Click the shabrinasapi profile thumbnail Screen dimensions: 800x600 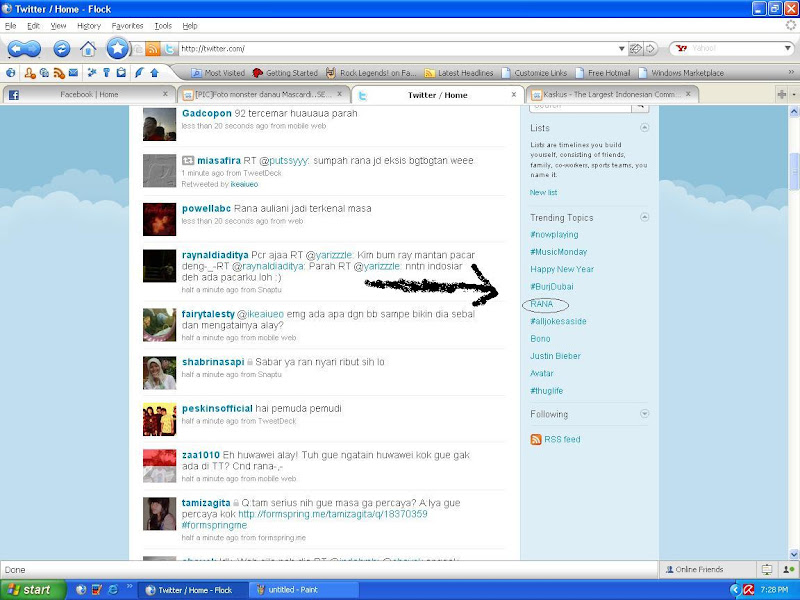(x=159, y=373)
